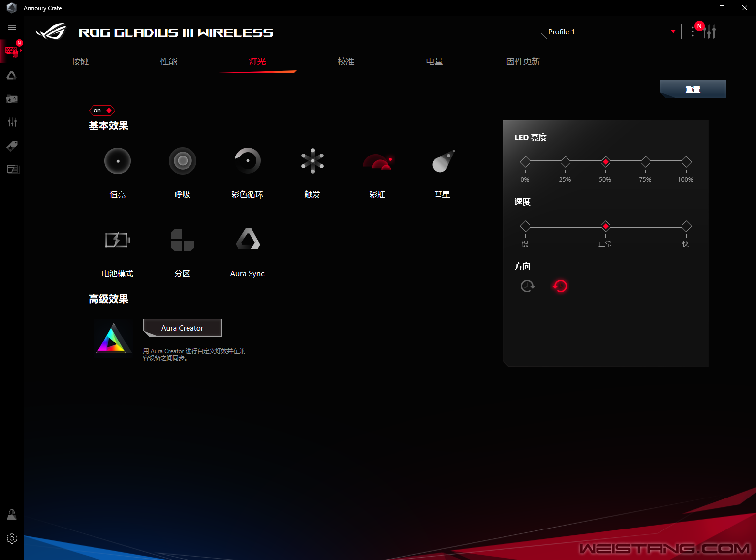Click the ROG eye logo in header

51,32
